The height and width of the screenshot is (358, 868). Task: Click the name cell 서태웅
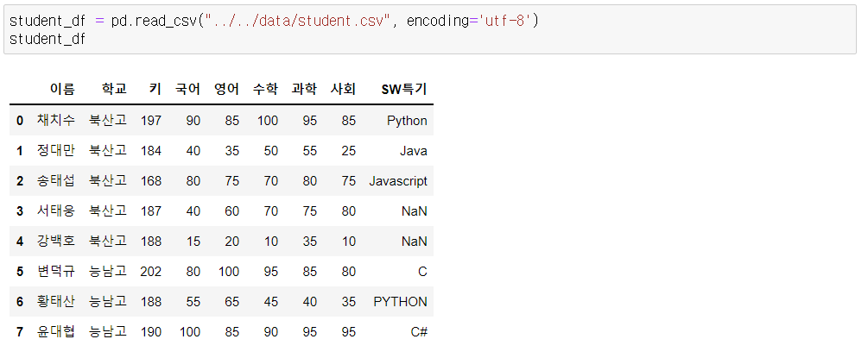click(56, 210)
